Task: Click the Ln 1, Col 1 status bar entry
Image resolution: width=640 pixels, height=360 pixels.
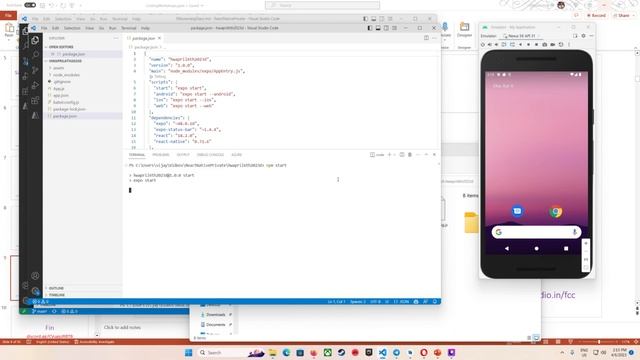Action: 336,302
